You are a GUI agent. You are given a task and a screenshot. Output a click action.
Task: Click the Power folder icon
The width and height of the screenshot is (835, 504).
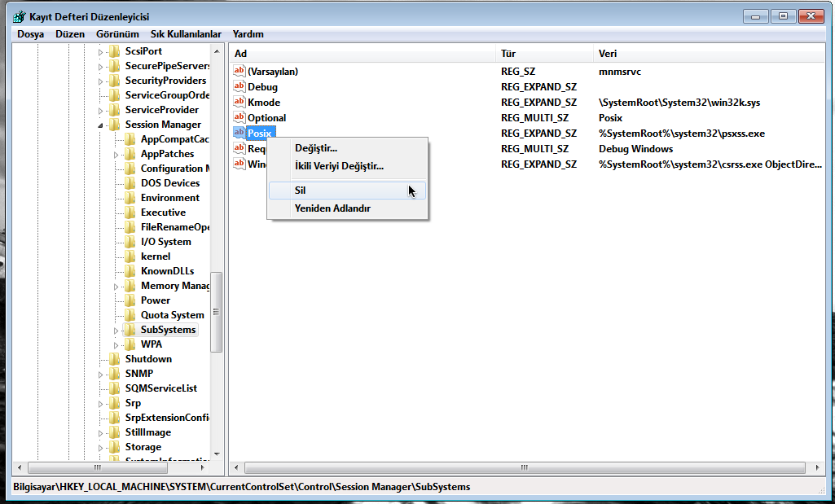130,300
